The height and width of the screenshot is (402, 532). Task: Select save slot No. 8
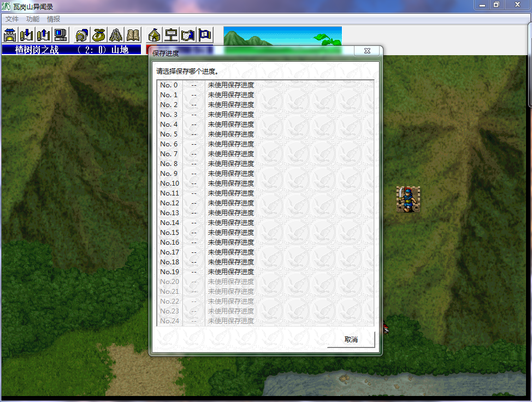265,164
